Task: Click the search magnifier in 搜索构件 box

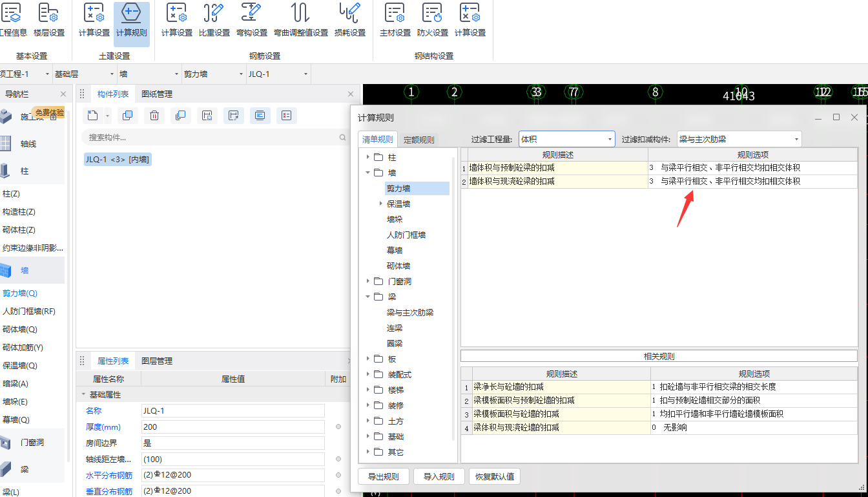Action: 343,138
